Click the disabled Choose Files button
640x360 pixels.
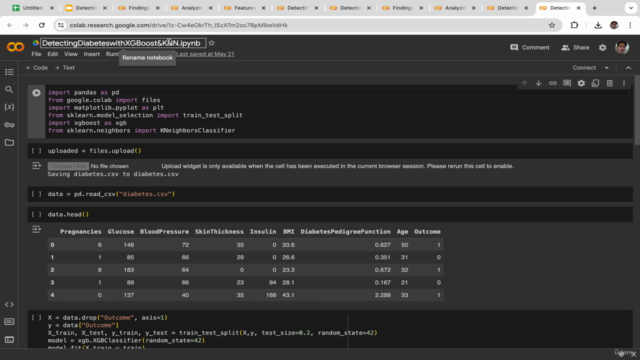(x=68, y=166)
